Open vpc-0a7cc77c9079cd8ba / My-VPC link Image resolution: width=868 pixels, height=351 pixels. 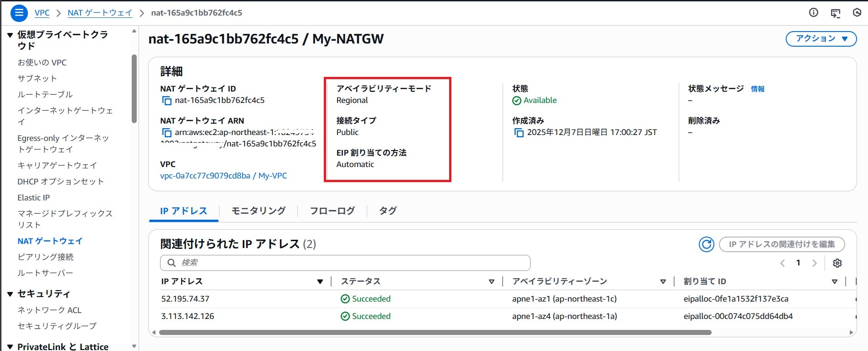click(224, 176)
